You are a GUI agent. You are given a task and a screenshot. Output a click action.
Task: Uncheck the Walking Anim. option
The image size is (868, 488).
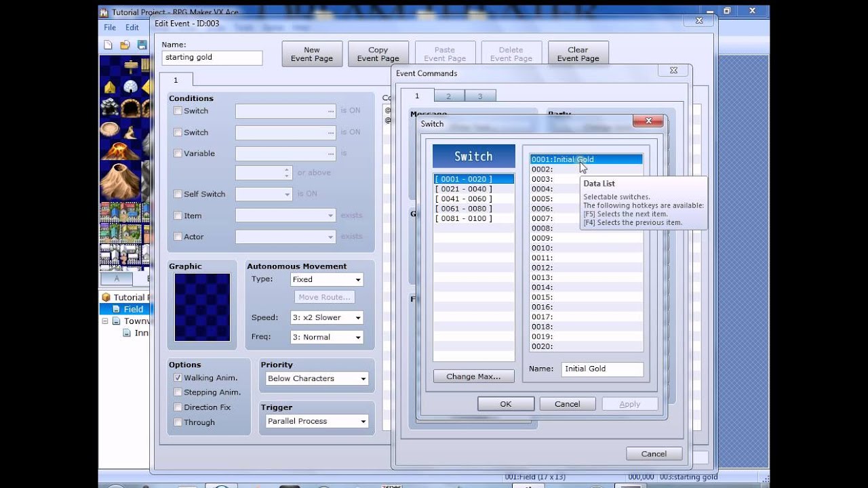(x=178, y=378)
